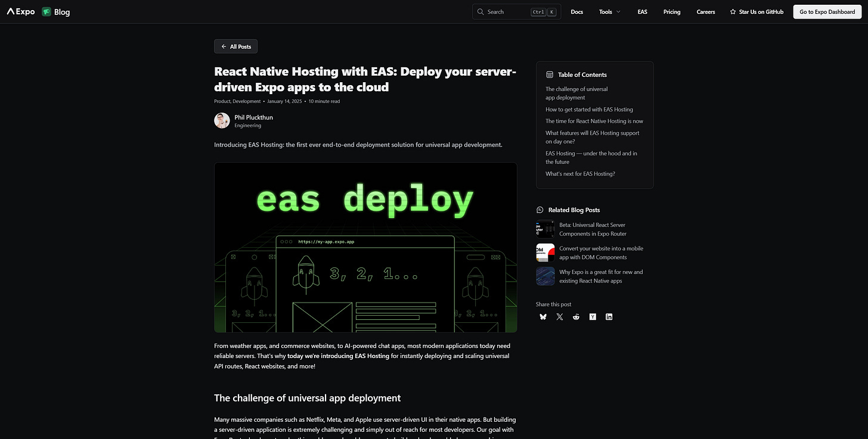The image size is (868, 439).
Task: Click the back arrow in All Posts
Action: (x=224, y=46)
